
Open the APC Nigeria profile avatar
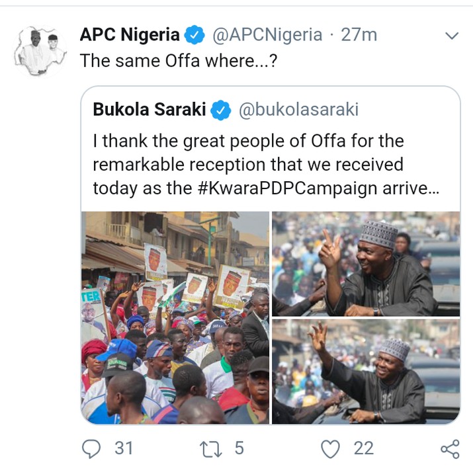click(40, 50)
